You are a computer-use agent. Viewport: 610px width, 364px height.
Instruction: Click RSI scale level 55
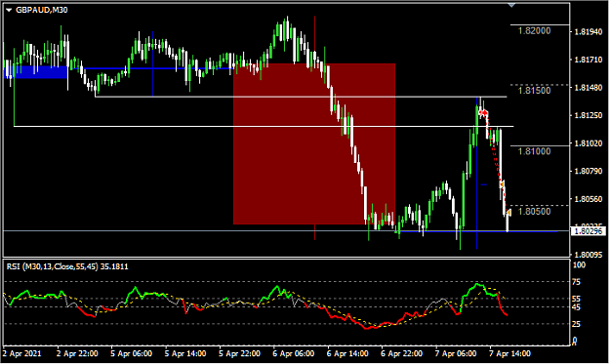point(576,299)
